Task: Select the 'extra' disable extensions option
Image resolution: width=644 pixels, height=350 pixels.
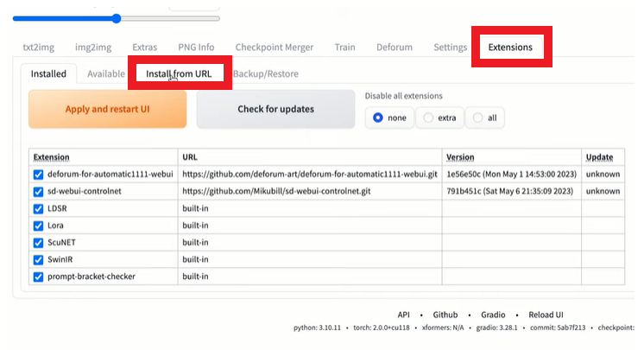Action: [440, 118]
